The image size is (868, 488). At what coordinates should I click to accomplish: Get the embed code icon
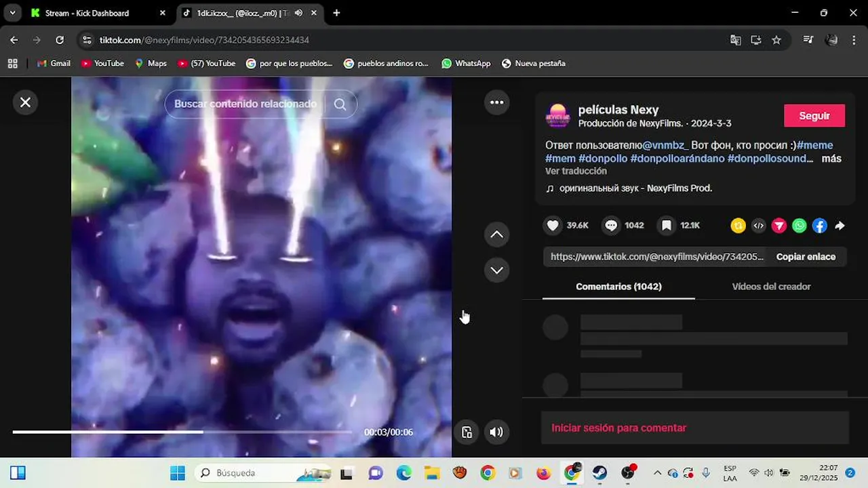(x=759, y=226)
